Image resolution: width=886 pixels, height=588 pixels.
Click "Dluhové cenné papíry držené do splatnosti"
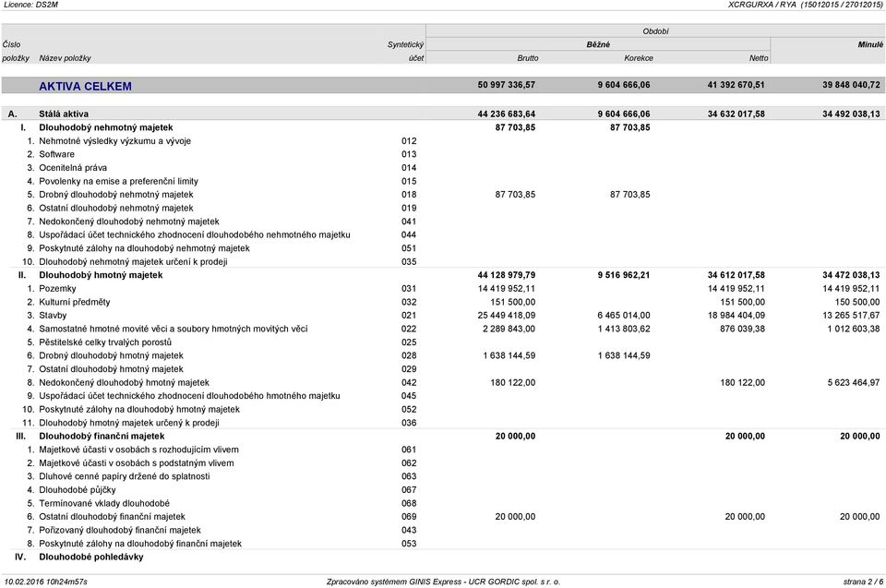point(125,476)
